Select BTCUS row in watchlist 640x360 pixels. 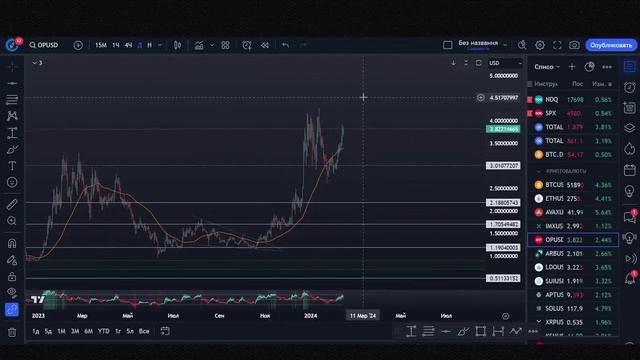pos(573,185)
